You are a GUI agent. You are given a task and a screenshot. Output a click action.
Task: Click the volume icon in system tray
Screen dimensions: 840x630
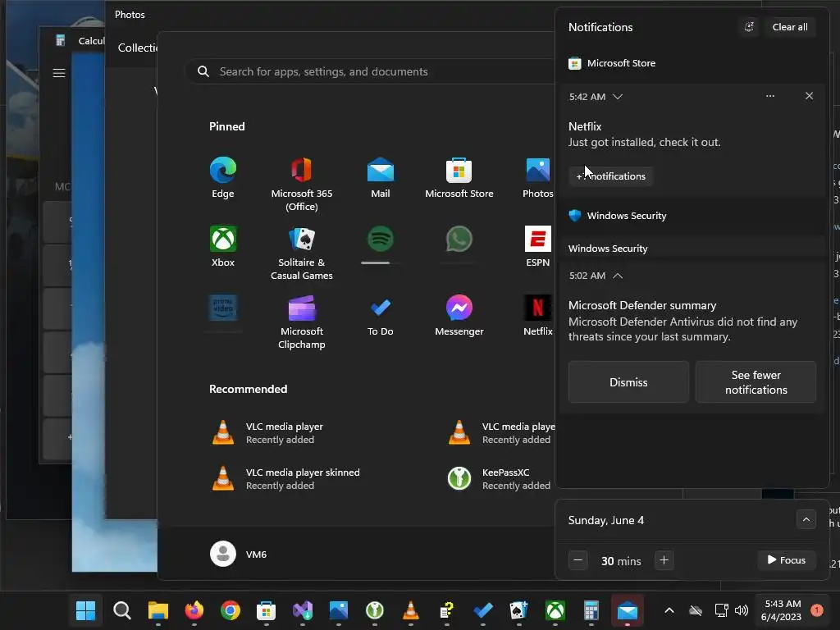click(742, 610)
